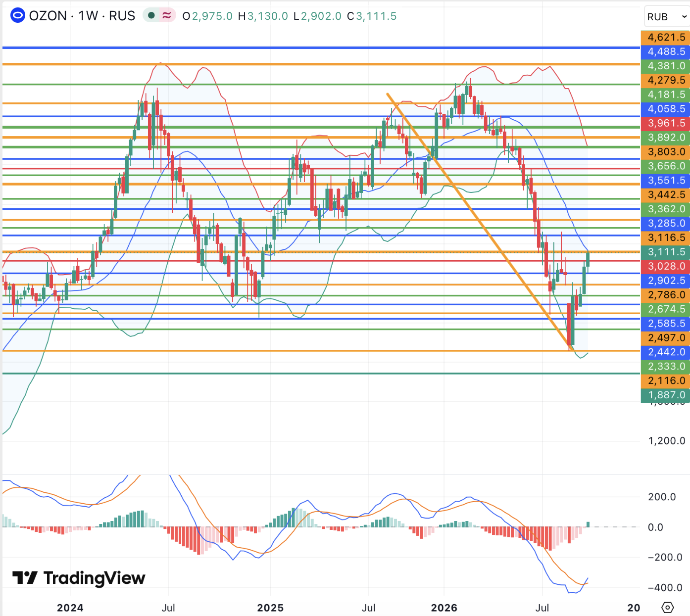The width and height of the screenshot is (690, 616).
Task: Select the 3,803.0 price label
Action: (x=665, y=152)
